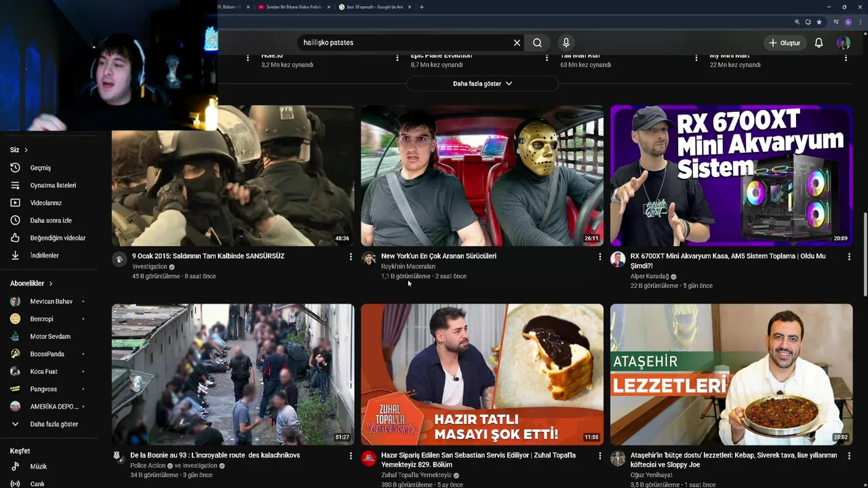Click the Royki'nin Maceraları channel name
This screenshot has height=488, width=868.
click(408, 266)
